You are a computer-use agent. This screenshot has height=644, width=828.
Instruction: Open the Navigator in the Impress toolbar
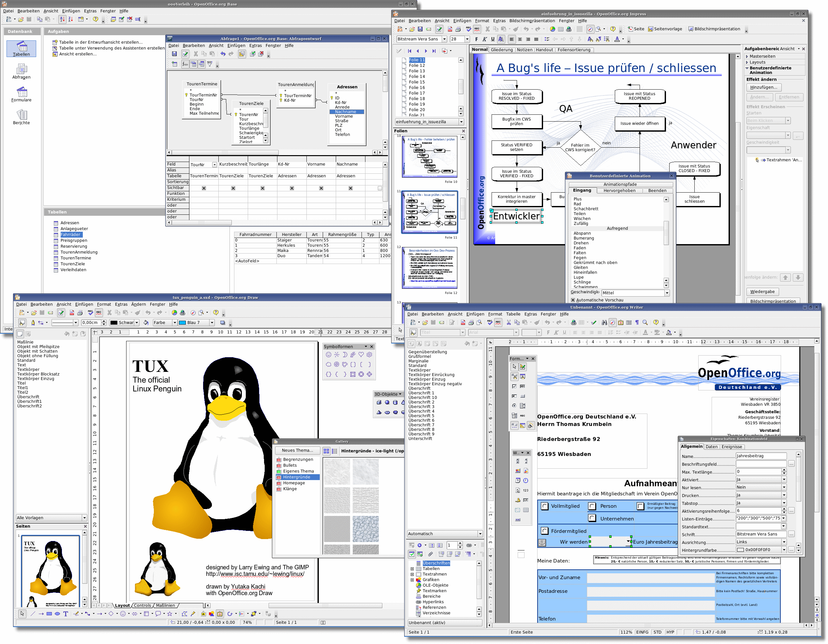point(590,29)
